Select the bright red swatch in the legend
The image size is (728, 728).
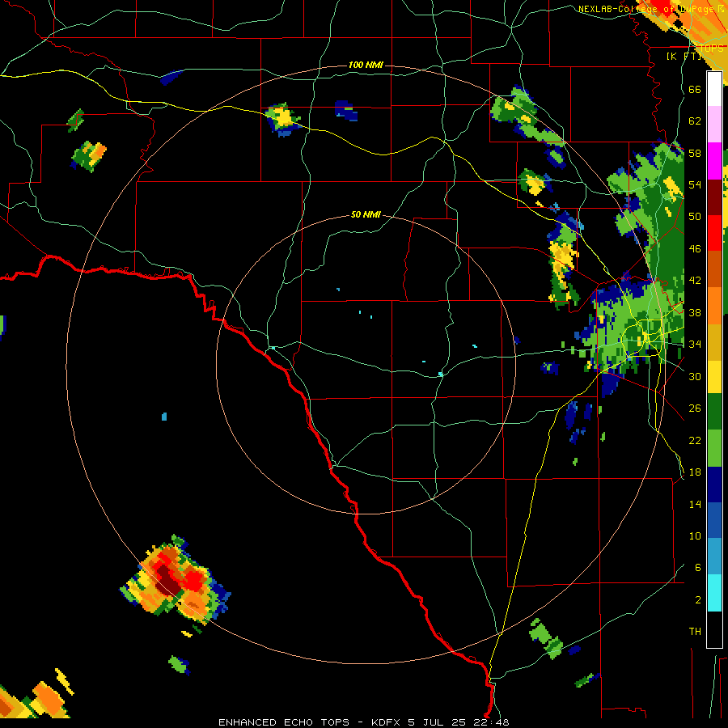coord(714,233)
